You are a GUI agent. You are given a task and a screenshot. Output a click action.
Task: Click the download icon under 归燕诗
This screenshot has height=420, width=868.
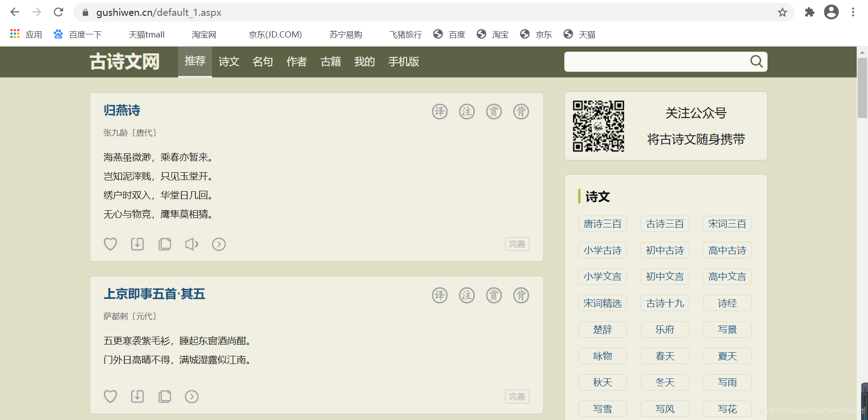[137, 244]
